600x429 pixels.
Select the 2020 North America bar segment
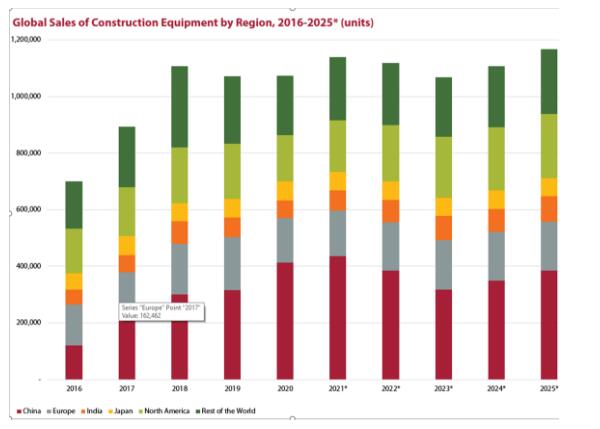(285, 158)
